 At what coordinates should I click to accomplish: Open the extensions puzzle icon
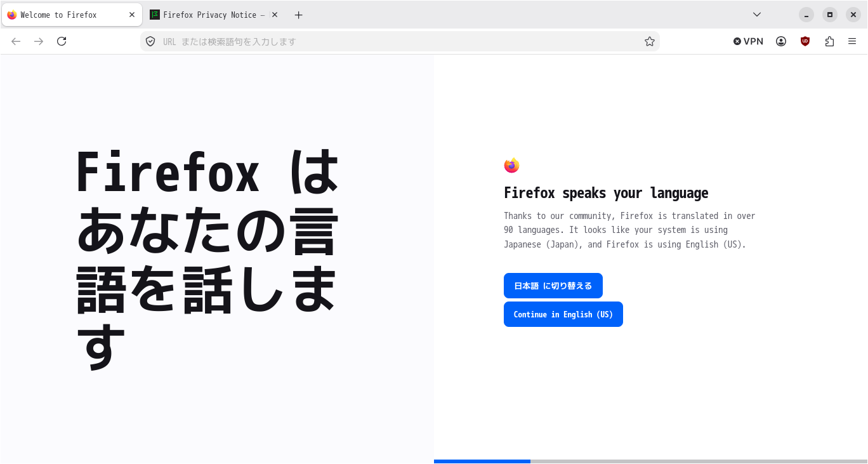pyautogui.click(x=829, y=41)
